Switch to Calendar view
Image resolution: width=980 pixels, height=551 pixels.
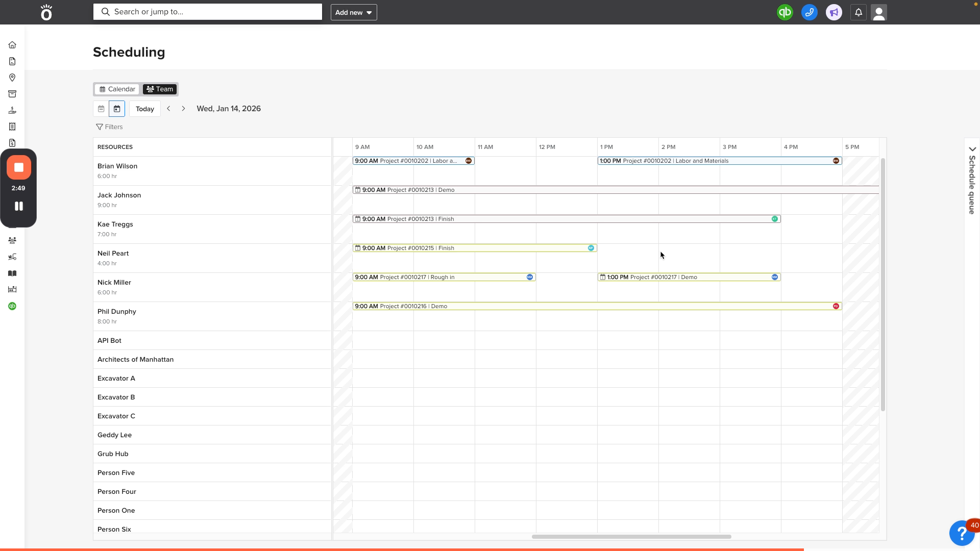click(117, 89)
